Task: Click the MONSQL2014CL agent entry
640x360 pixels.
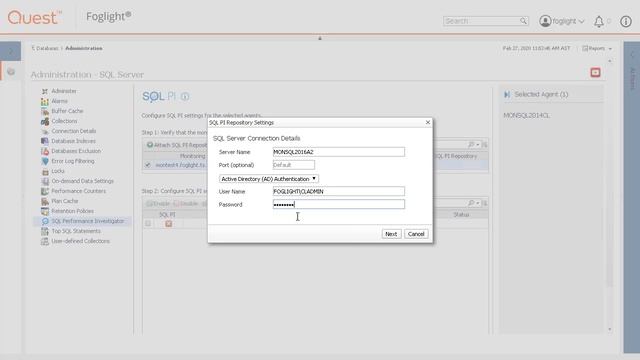Action: [x=527, y=116]
